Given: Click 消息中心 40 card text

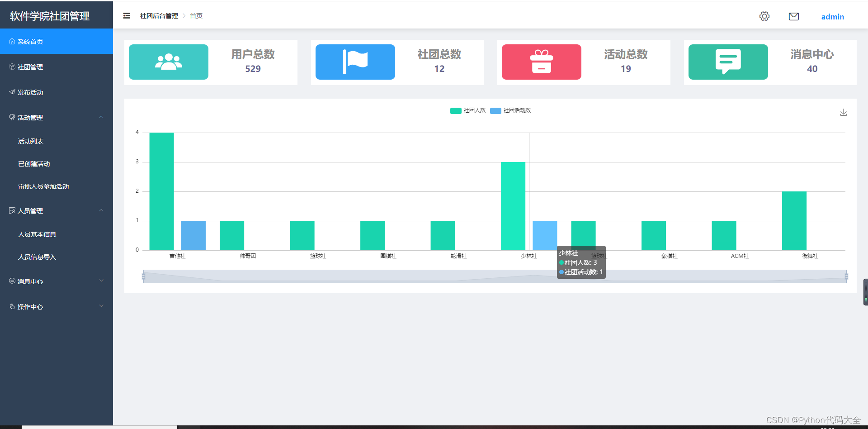Looking at the screenshot, I should 812,62.
